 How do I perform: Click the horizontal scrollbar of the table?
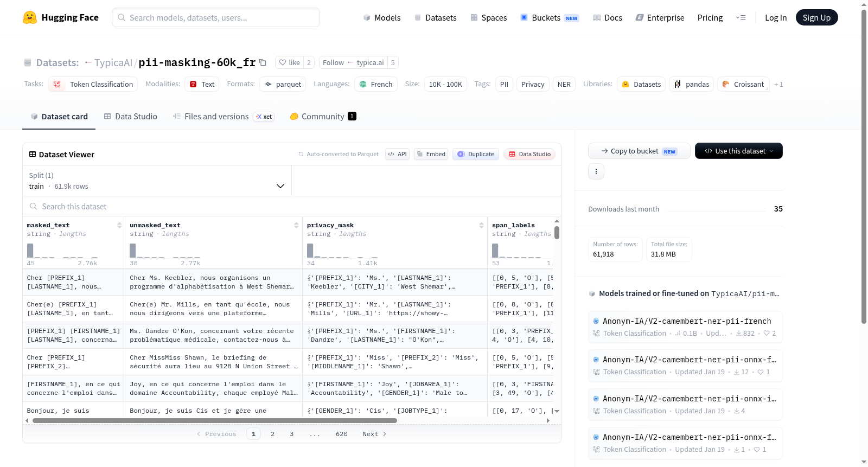[x=214, y=420]
